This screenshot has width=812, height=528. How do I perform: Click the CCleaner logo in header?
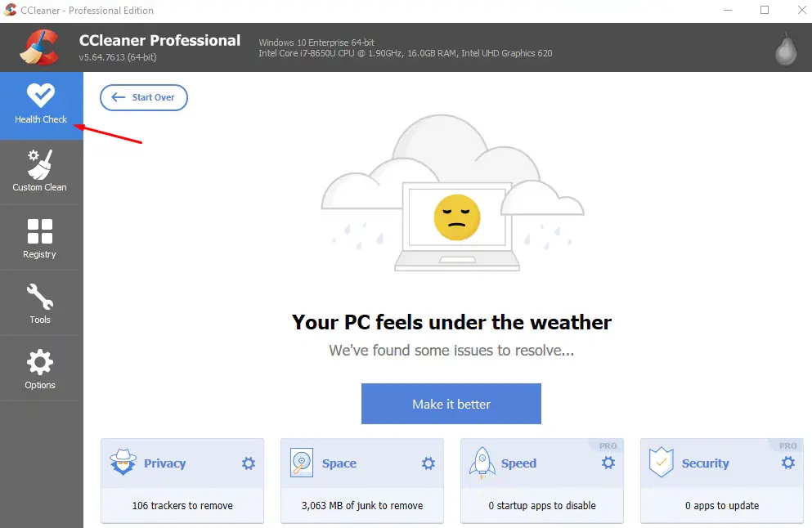point(39,47)
